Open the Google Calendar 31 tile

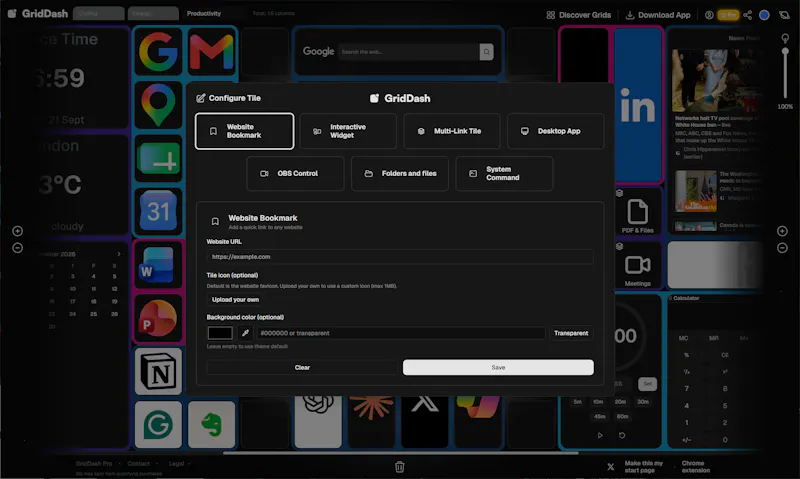point(158,211)
